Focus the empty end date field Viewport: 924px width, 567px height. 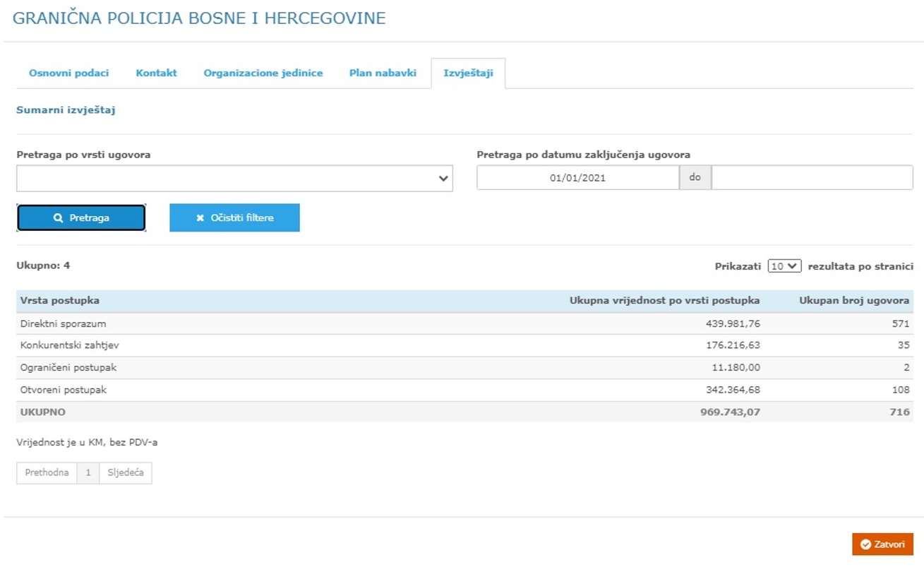[812, 178]
